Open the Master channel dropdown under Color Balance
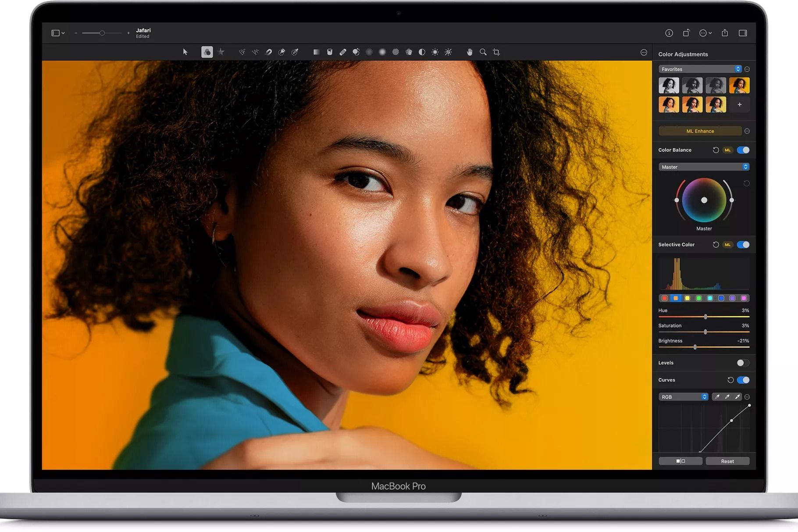Screen dimensions: 798x532 point(704,167)
